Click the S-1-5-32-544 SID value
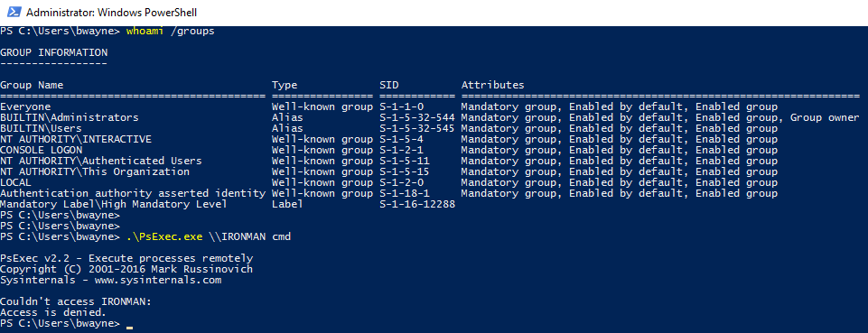 coord(417,118)
